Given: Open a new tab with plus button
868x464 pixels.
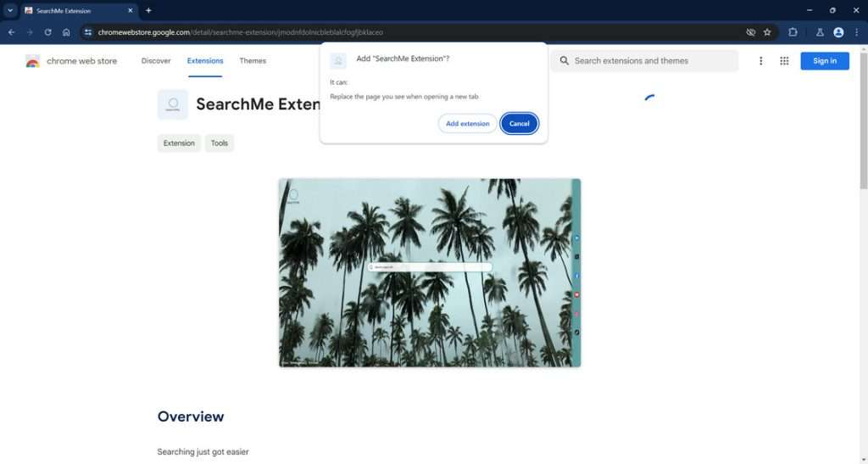Looking at the screenshot, I should 148,10.
